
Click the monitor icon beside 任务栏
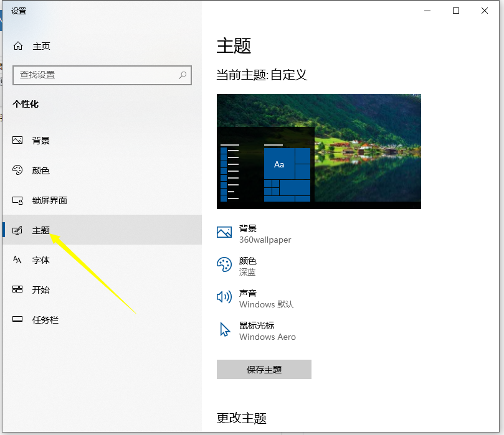pyautogui.click(x=18, y=320)
